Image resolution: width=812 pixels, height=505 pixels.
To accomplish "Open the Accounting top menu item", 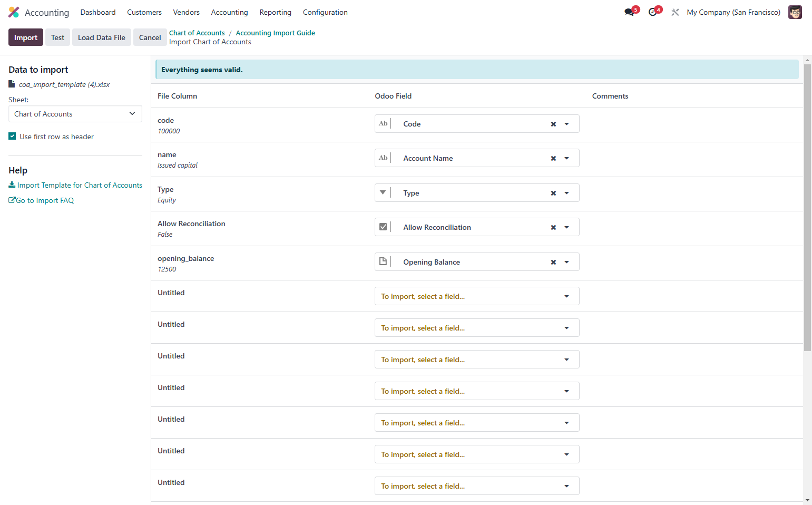I will click(229, 12).
